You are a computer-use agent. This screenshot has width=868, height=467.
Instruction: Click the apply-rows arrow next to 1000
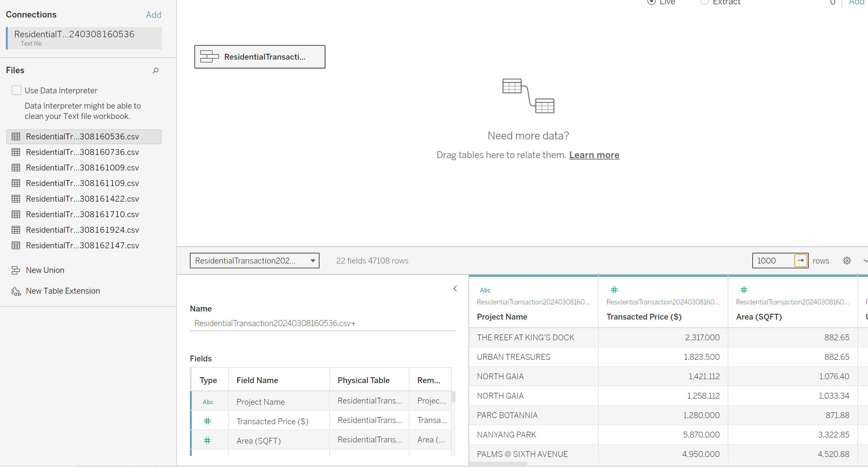pos(801,261)
